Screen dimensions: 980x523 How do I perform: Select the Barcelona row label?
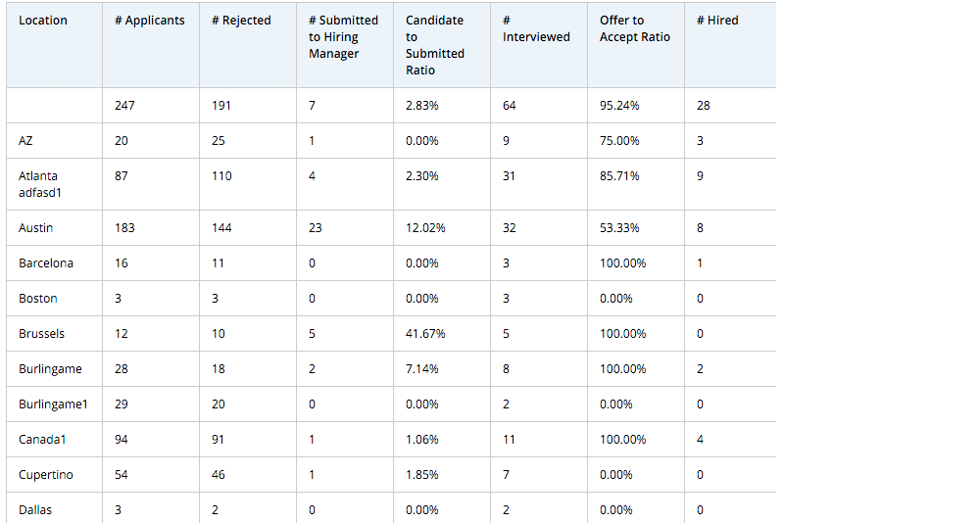pos(46,263)
